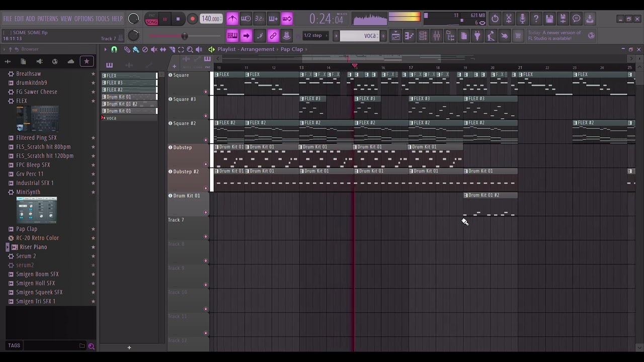
Task: Open the content shop cart icon
Action: 518,36
